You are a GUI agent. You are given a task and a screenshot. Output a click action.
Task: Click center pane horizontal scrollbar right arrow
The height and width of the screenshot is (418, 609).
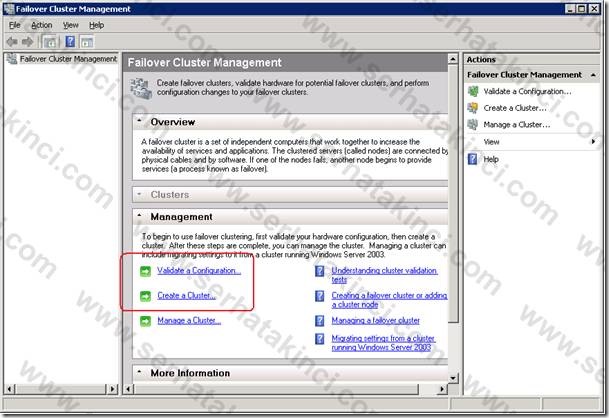tap(442, 388)
